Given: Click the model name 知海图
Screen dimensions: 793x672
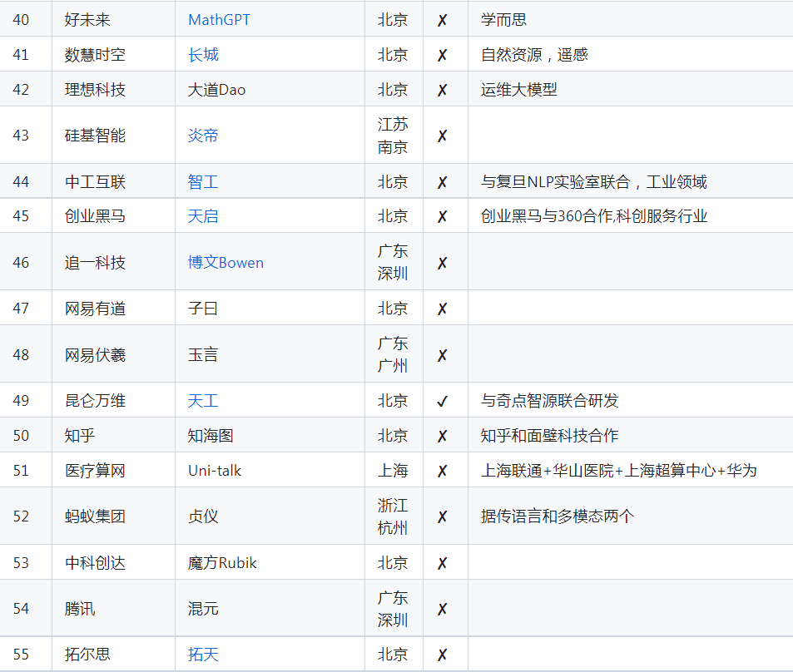Looking at the screenshot, I should point(211,435).
